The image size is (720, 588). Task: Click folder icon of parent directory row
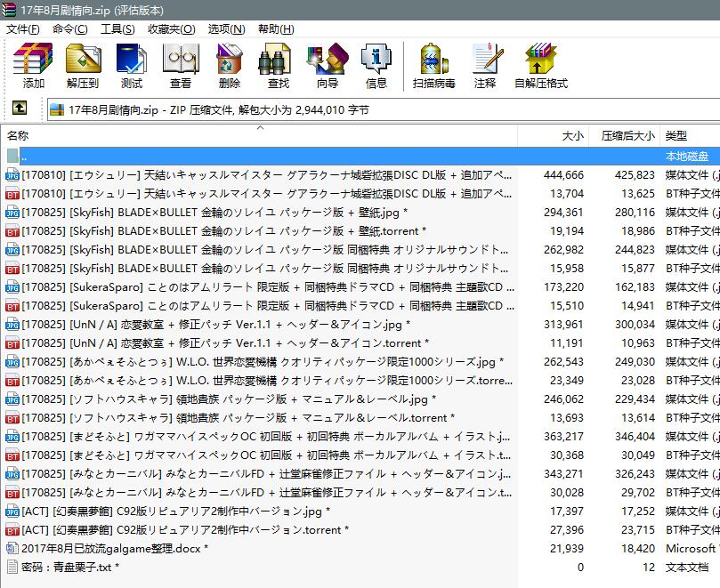click(x=12, y=156)
